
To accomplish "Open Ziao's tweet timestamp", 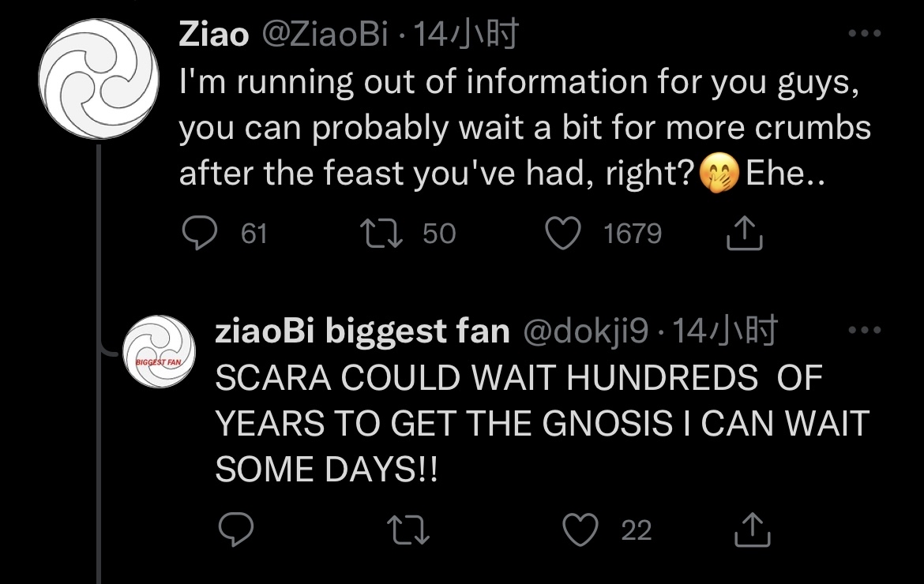I will [x=466, y=34].
